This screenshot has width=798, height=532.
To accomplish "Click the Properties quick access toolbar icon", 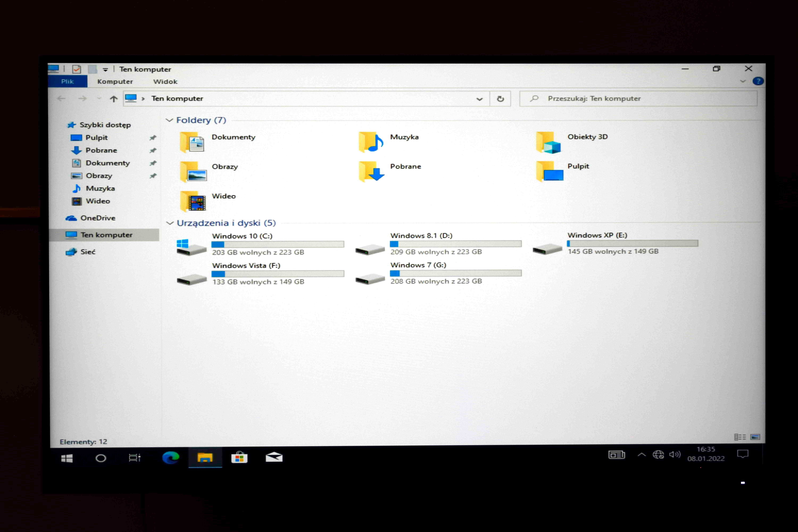I will pos(77,69).
